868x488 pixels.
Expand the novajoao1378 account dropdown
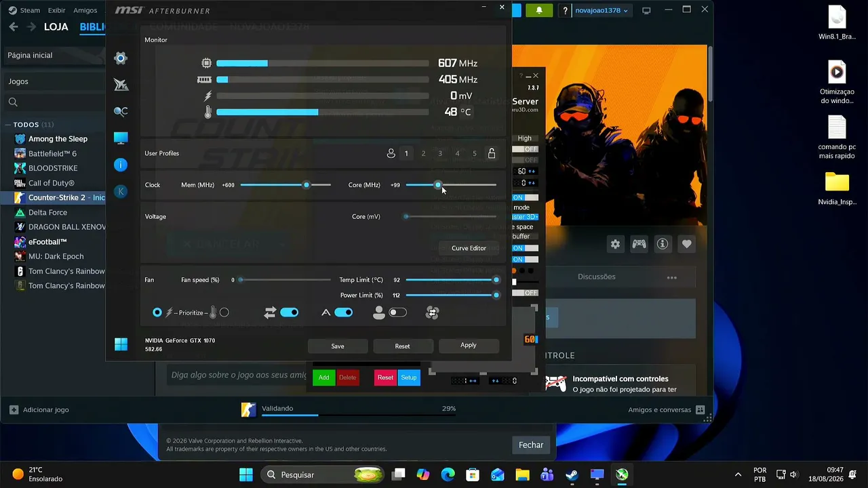[601, 10]
